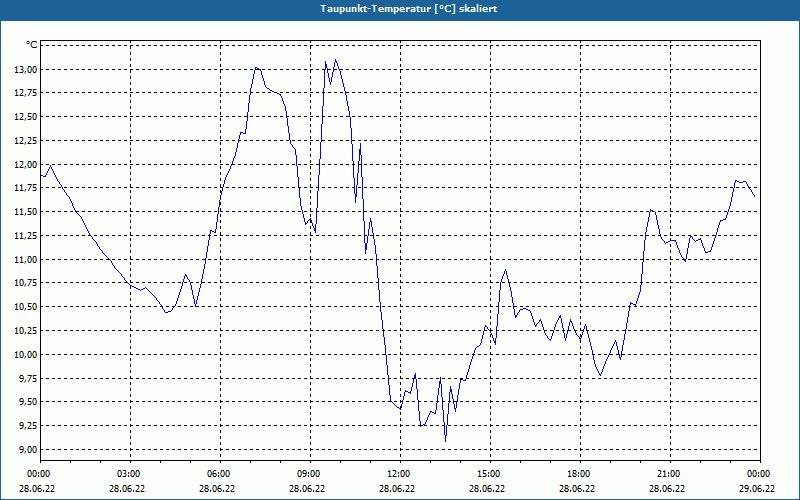Viewport: 800px width, 500px height.
Task: Click the 28.06.22 date under 15:00
Action: point(487,488)
